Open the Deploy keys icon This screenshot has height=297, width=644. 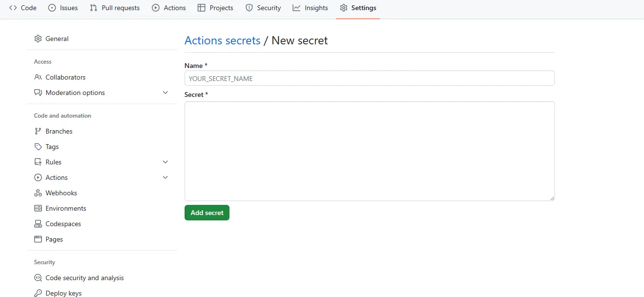(38, 293)
